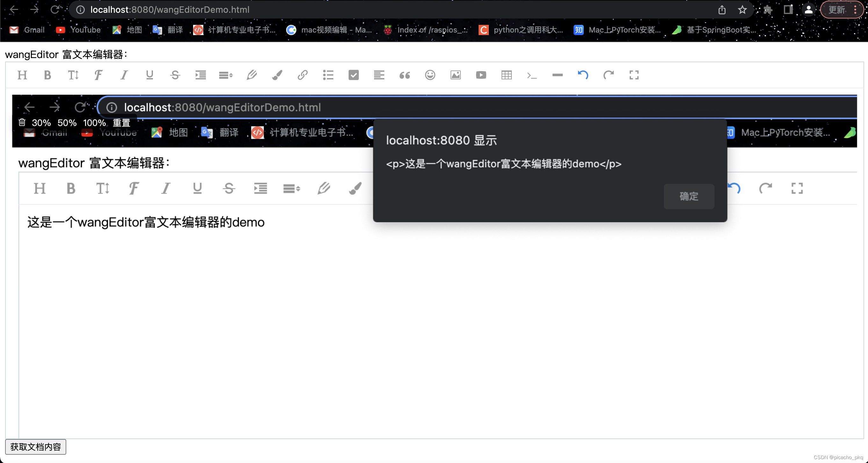The width and height of the screenshot is (868, 463).
Task: Open the mac视频编辑 bookmark
Action: 329,30
